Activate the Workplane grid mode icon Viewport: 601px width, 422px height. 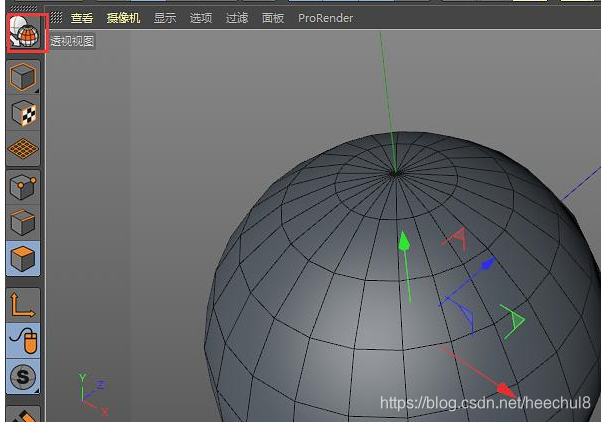coord(23,149)
